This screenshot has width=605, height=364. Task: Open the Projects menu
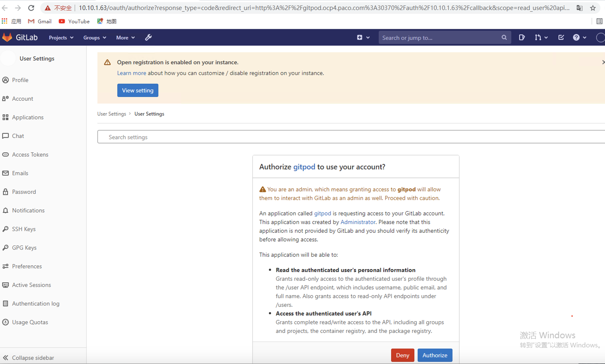pos(61,37)
